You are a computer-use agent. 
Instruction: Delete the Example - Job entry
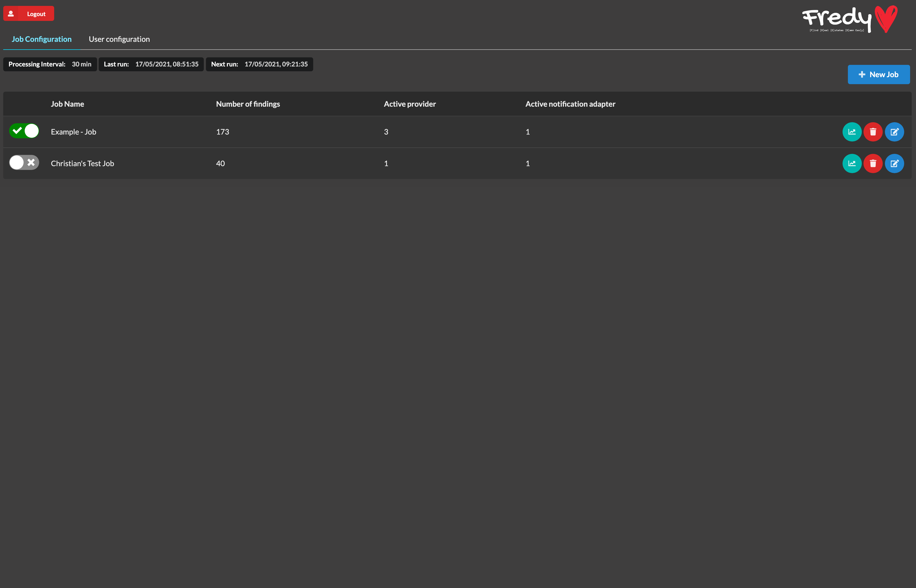tap(873, 132)
